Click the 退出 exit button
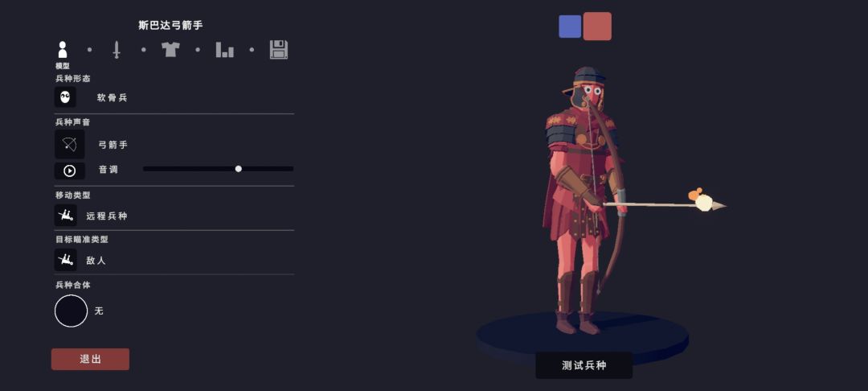The image size is (868, 391). [x=90, y=359]
